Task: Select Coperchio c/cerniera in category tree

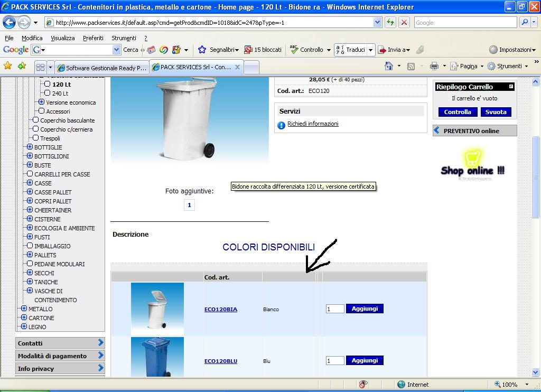Action: pyautogui.click(x=66, y=129)
